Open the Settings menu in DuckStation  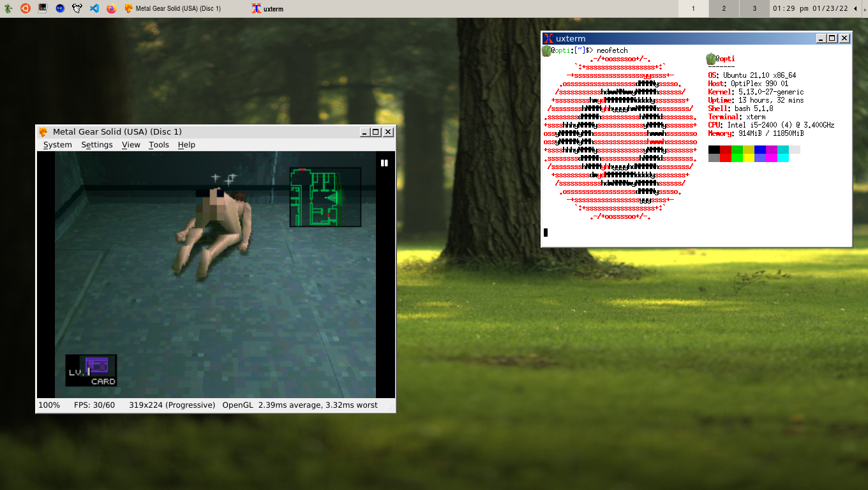click(97, 145)
